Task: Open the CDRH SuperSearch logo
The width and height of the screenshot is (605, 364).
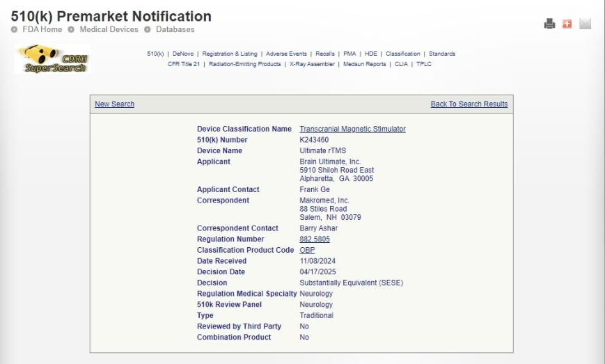Action: tap(52, 59)
